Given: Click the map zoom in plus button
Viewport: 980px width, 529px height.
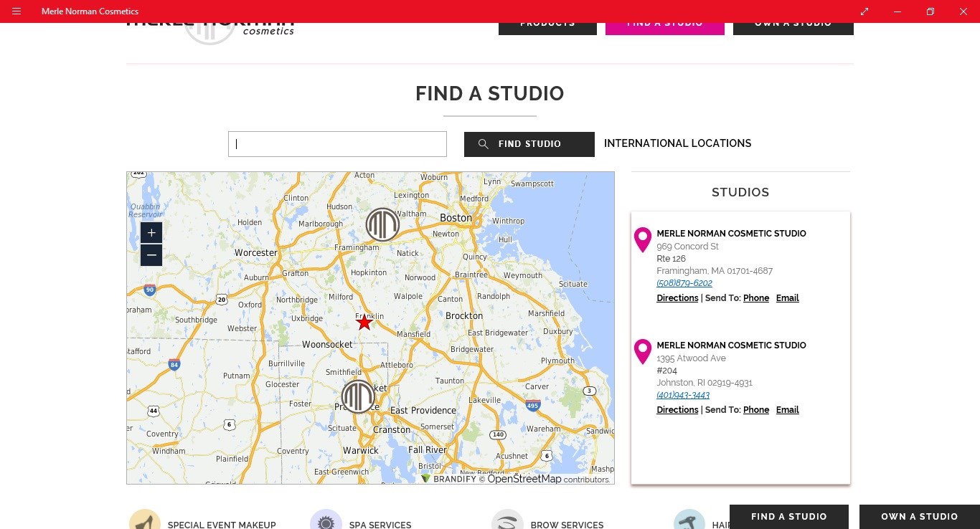Looking at the screenshot, I should (151, 233).
